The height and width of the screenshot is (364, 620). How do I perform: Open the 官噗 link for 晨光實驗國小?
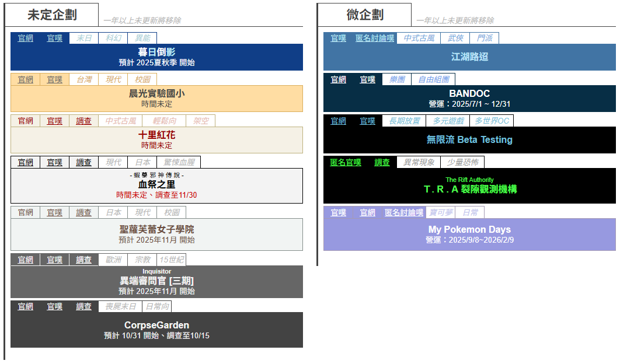[54, 79]
